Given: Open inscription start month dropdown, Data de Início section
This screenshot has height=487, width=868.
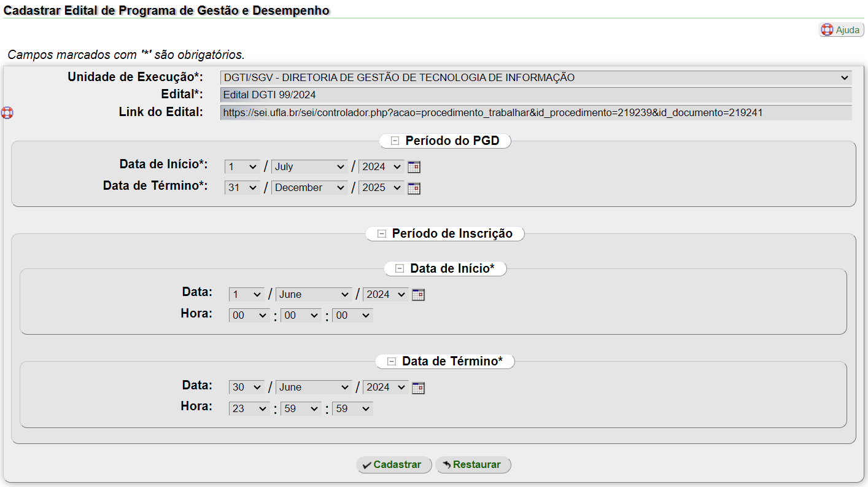Looking at the screenshot, I should click(x=314, y=294).
